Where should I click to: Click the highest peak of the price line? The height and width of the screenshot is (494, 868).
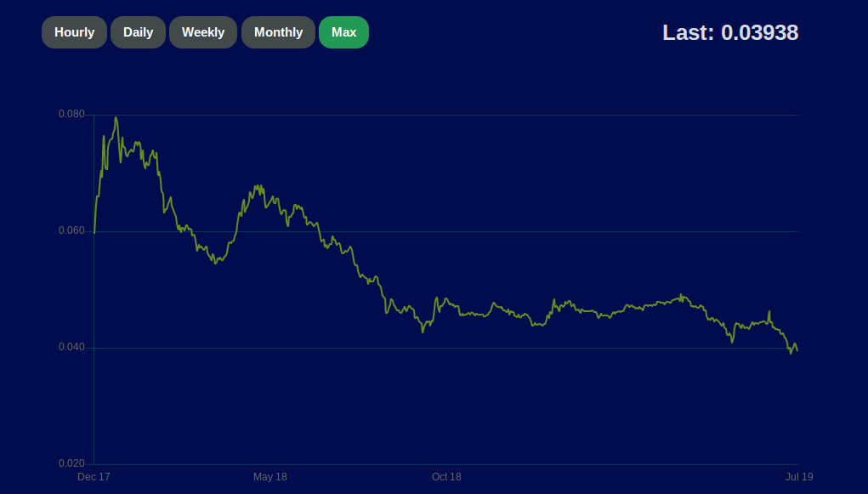pos(116,118)
